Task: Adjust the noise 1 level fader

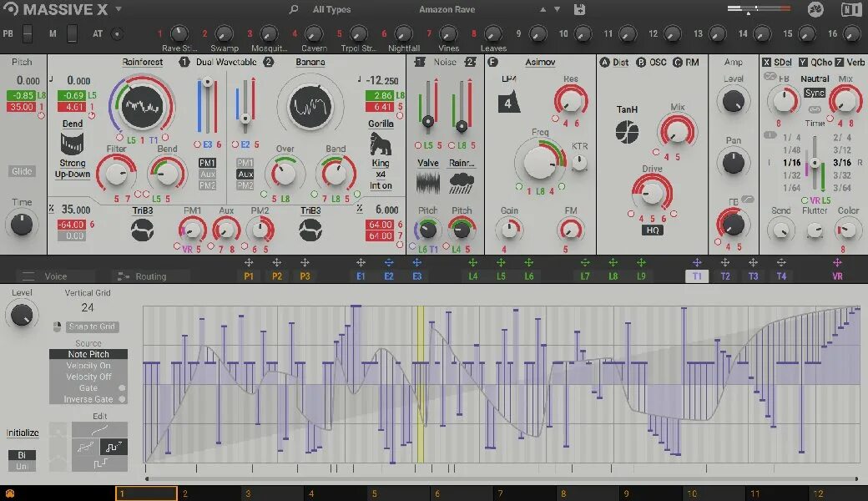Action: click(428, 121)
